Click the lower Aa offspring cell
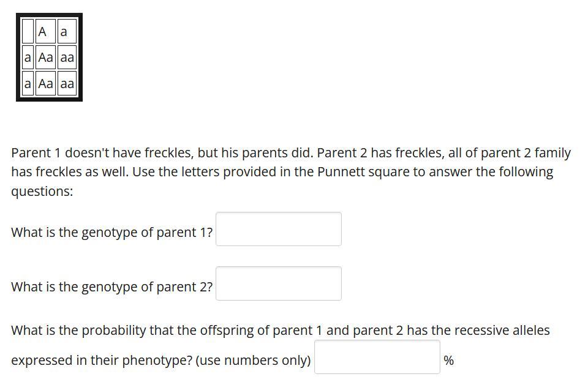The width and height of the screenshot is (588, 382). click(46, 83)
